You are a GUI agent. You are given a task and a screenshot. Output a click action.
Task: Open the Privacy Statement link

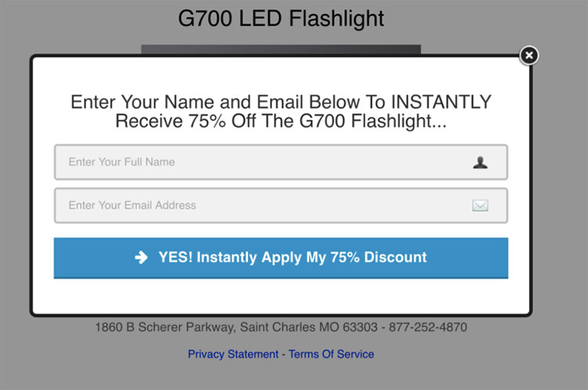pyautogui.click(x=233, y=354)
